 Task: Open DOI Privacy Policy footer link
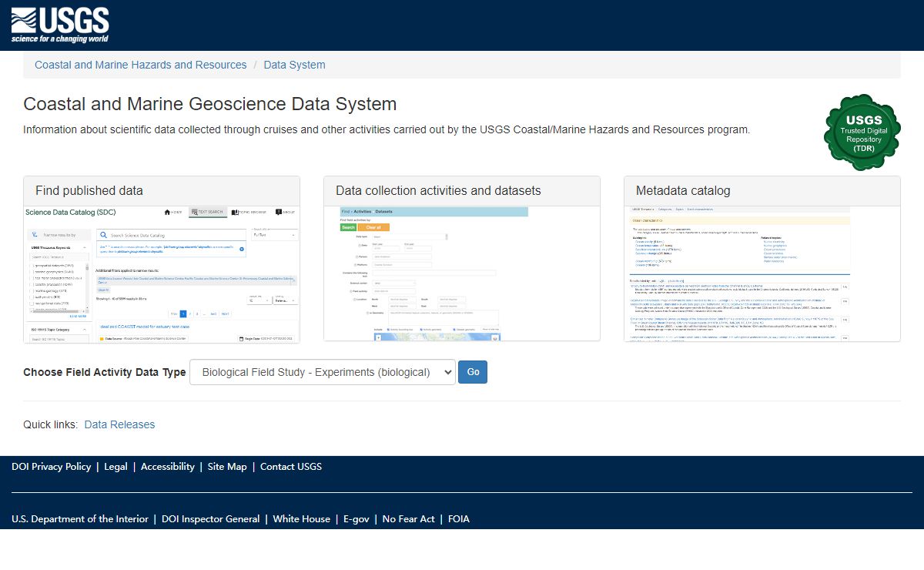click(x=51, y=466)
